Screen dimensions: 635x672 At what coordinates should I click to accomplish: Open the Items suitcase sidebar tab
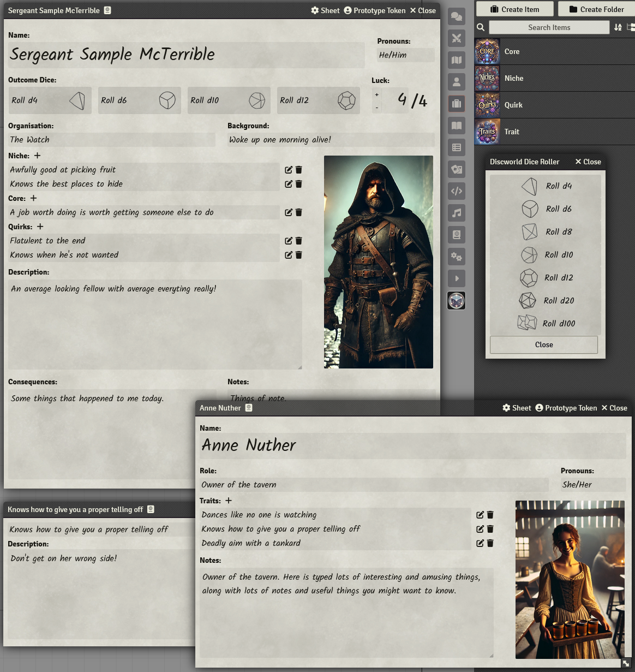pyautogui.click(x=457, y=104)
